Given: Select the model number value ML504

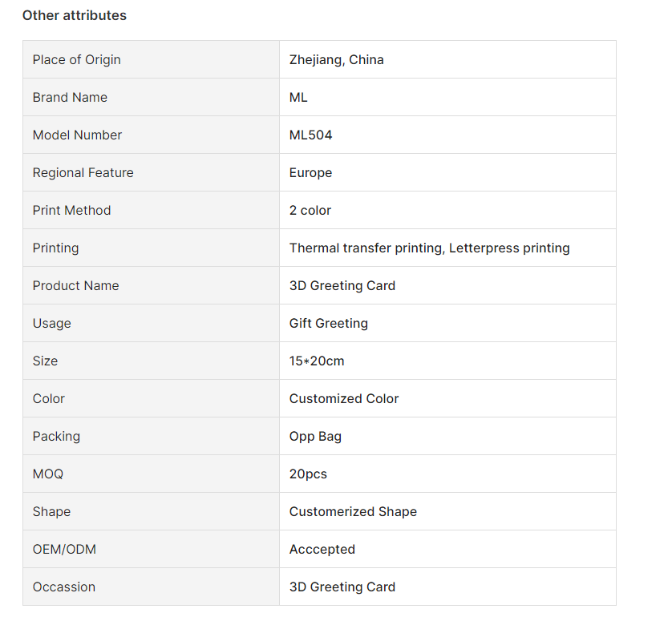Looking at the screenshot, I should [311, 135].
